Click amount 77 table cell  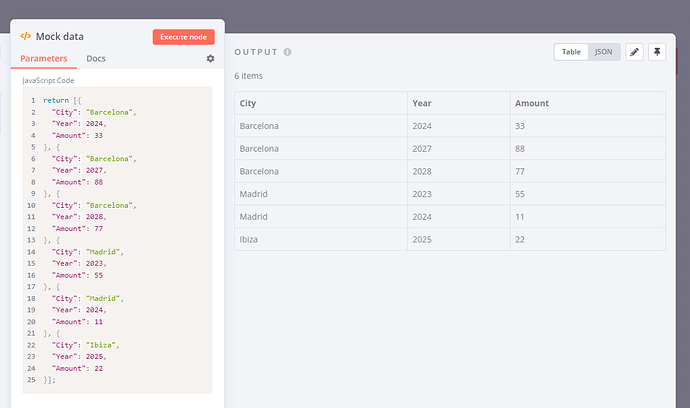[x=587, y=171]
